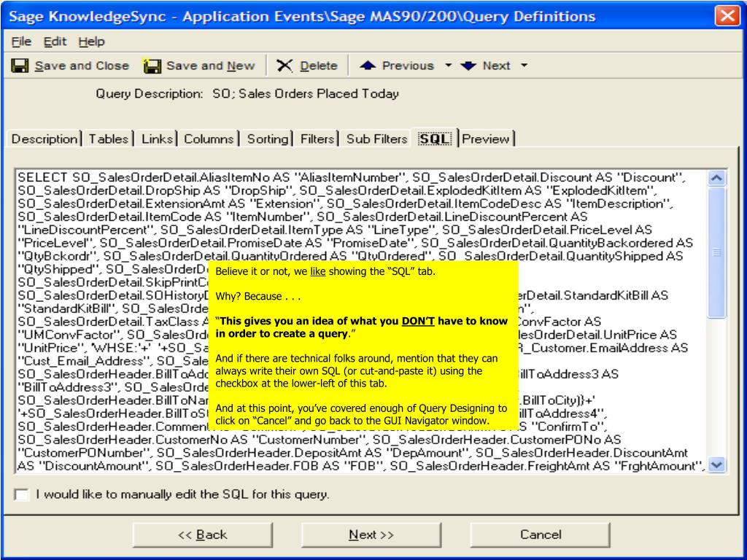Click 'AliasItemNumber' in the SQL text
The width and height of the screenshot is (747, 560).
(x=349, y=178)
